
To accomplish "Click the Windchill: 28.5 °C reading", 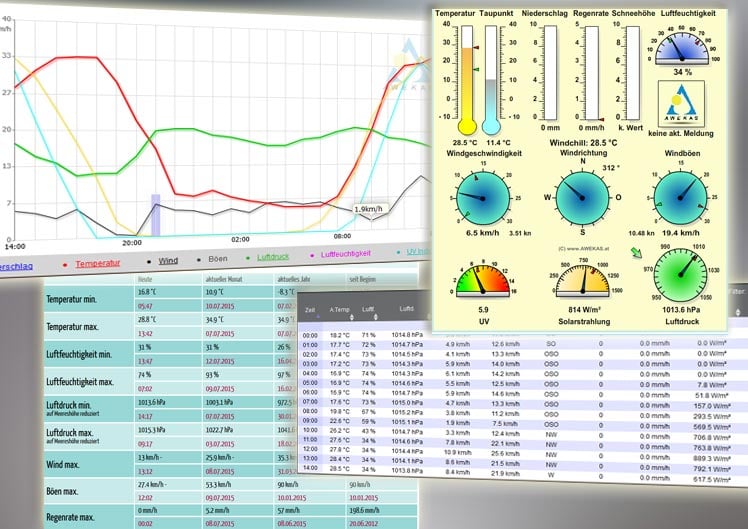I will click(x=583, y=143).
